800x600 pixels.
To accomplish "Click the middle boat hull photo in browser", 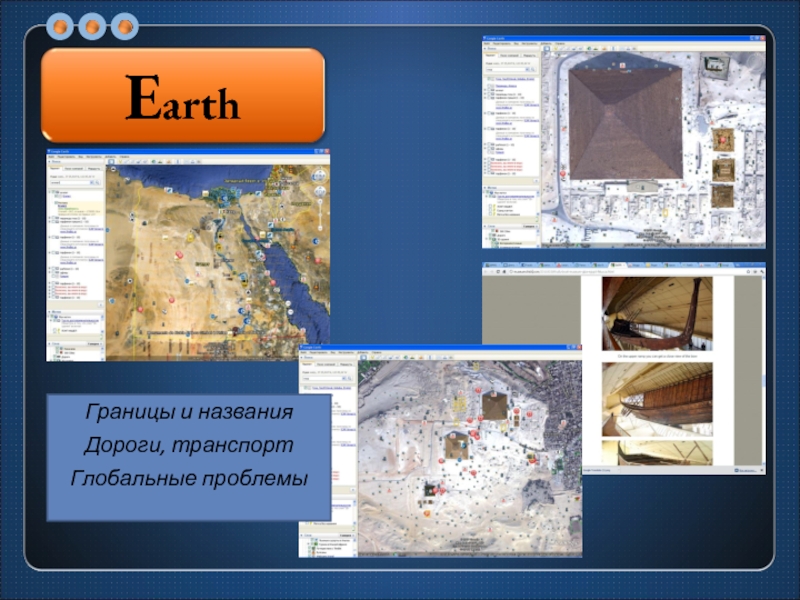I will [657, 399].
